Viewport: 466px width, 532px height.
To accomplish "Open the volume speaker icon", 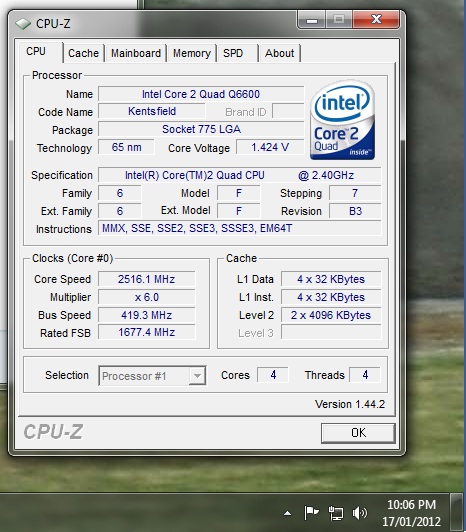I will tap(360, 513).
